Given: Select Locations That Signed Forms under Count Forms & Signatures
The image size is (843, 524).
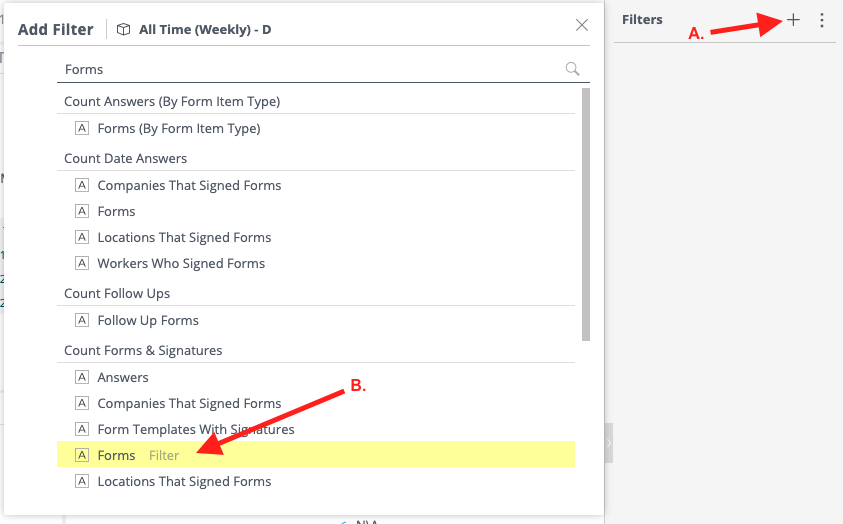Looking at the screenshot, I should pos(184,482).
